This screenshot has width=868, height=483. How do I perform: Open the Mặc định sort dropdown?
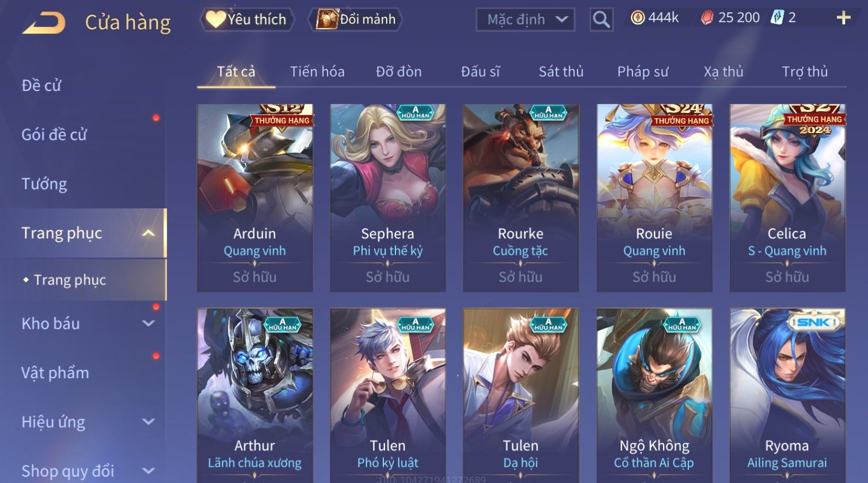pos(525,20)
